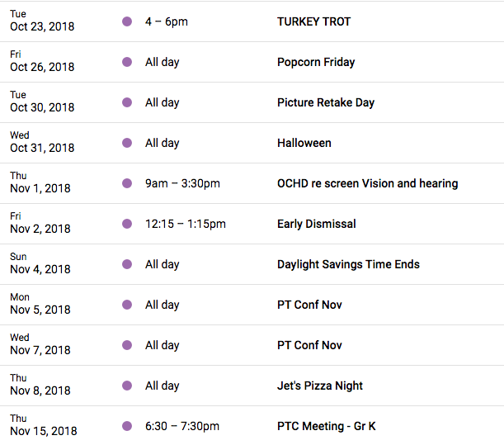Click the 6:30 – 7:30pm time
The width and height of the screenshot is (504, 445).
(x=182, y=426)
